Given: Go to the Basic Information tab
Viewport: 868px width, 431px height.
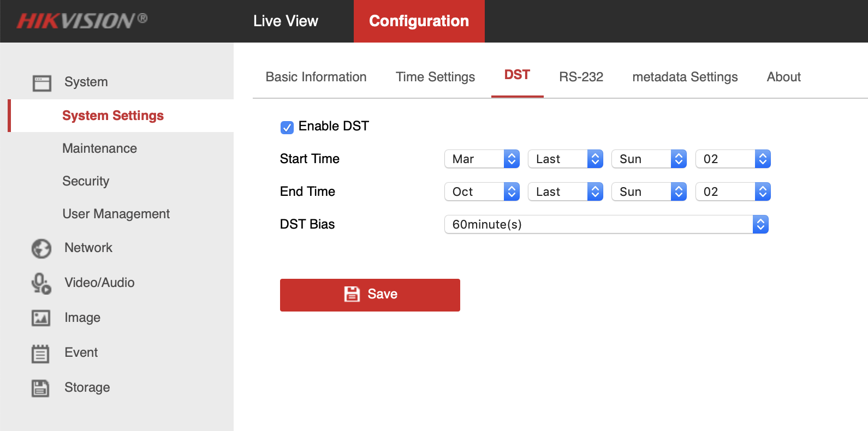Looking at the screenshot, I should coord(316,77).
